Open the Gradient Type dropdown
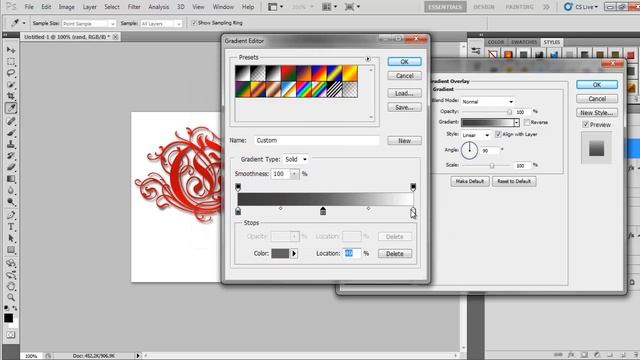The width and height of the screenshot is (640, 360). coord(296,159)
